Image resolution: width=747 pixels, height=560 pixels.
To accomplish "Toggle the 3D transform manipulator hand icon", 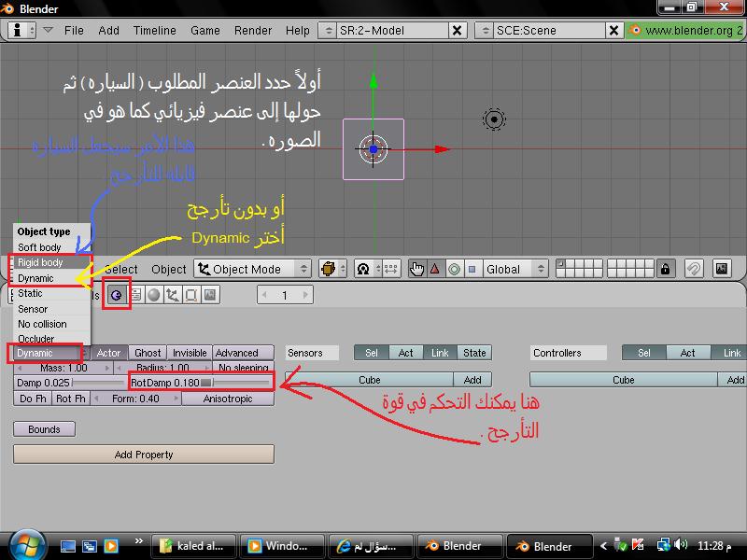I will pos(416,269).
